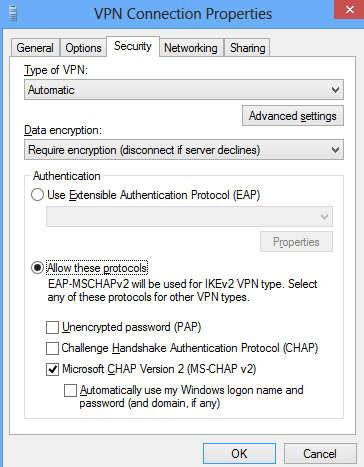
Task: Click the disabled EAP method dropdown
Action: [189, 217]
